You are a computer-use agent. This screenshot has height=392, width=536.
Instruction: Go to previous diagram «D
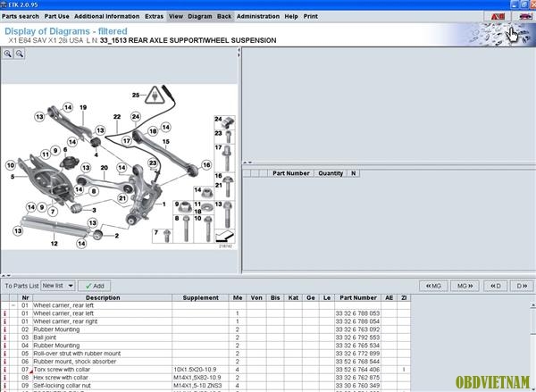pyautogui.click(x=495, y=286)
